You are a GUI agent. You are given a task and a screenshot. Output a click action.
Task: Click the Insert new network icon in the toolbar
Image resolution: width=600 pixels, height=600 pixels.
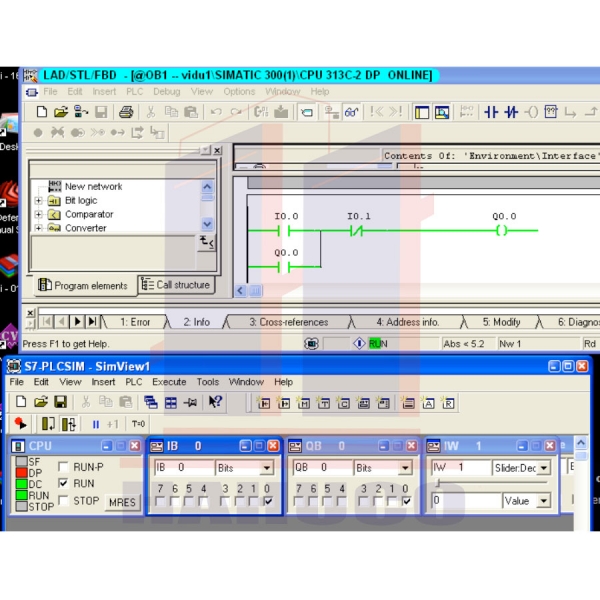466,112
